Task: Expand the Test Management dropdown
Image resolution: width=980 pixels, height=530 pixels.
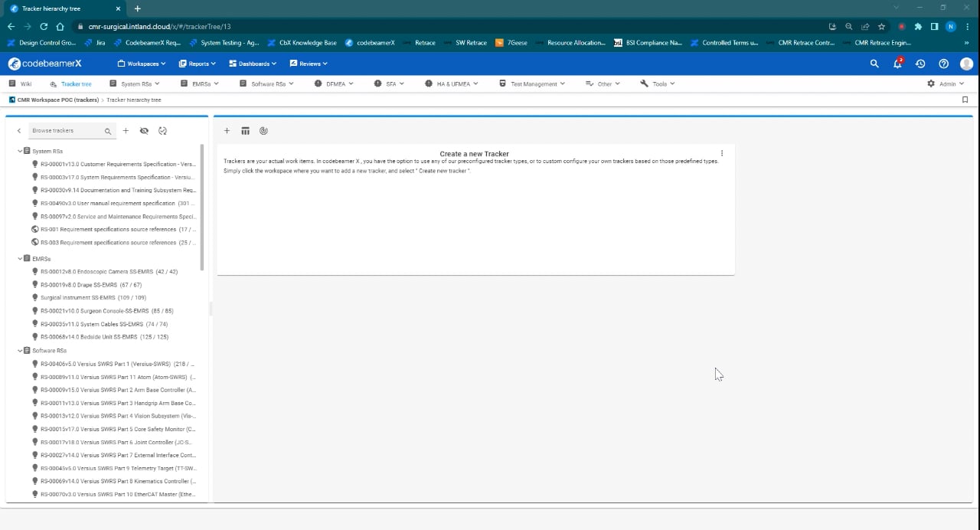Action: (531, 83)
